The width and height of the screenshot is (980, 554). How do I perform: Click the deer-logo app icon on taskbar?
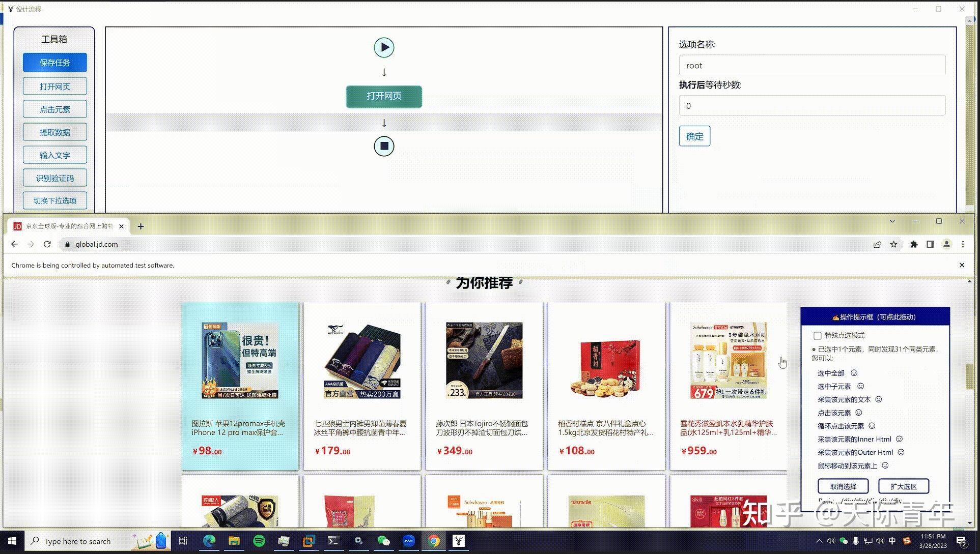[x=459, y=541]
